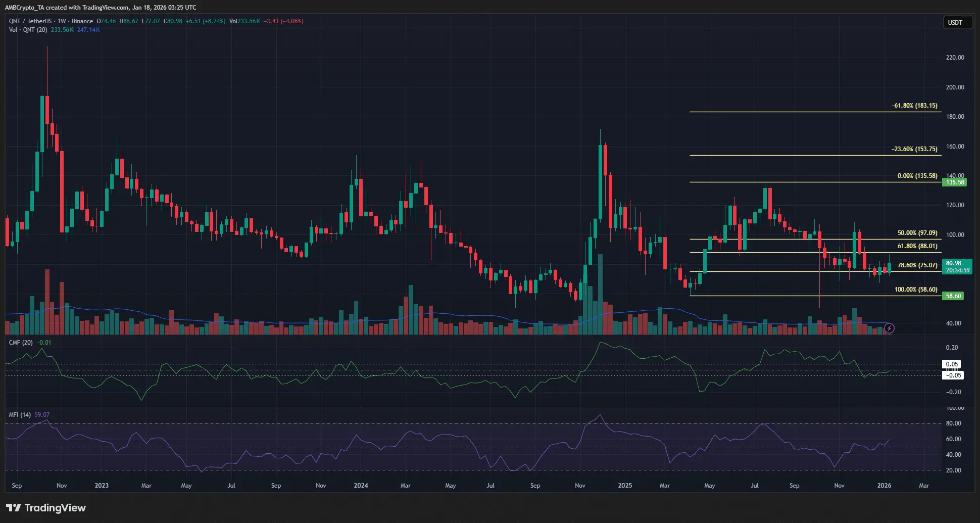Viewport: 980px width, 523px height.
Task: Click the 200.00 price scale label
Action: click(x=955, y=87)
